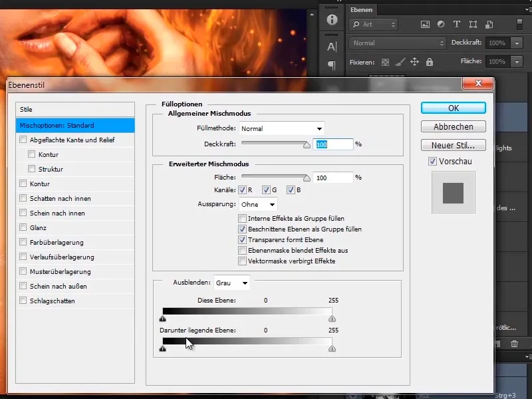Open Musterüberlagerung style settings

click(61, 271)
